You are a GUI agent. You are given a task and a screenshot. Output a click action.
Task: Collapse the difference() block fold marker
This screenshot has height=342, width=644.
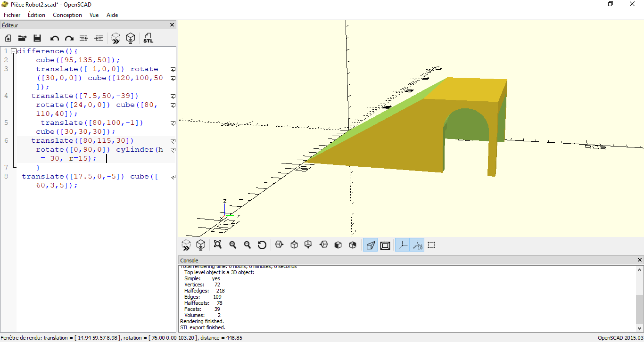coord(14,51)
